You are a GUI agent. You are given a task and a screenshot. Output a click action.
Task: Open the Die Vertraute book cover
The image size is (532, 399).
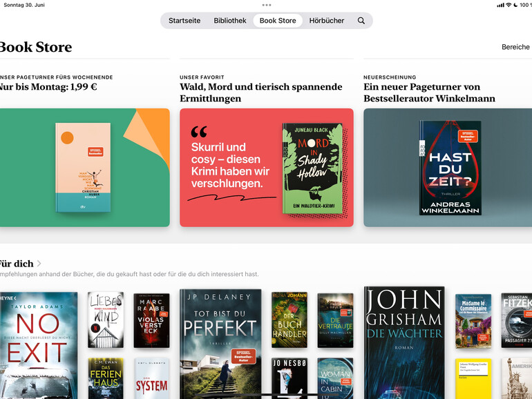pos(335,320)
